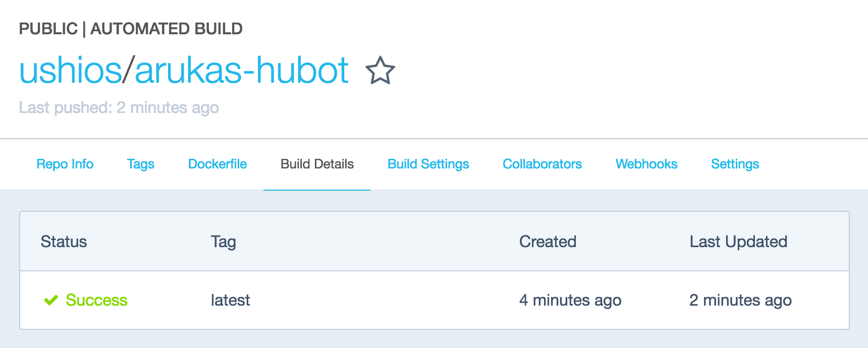Switch to the Settings tab
The height and width of the screenshot is (348, 868).
click(735, 164)
